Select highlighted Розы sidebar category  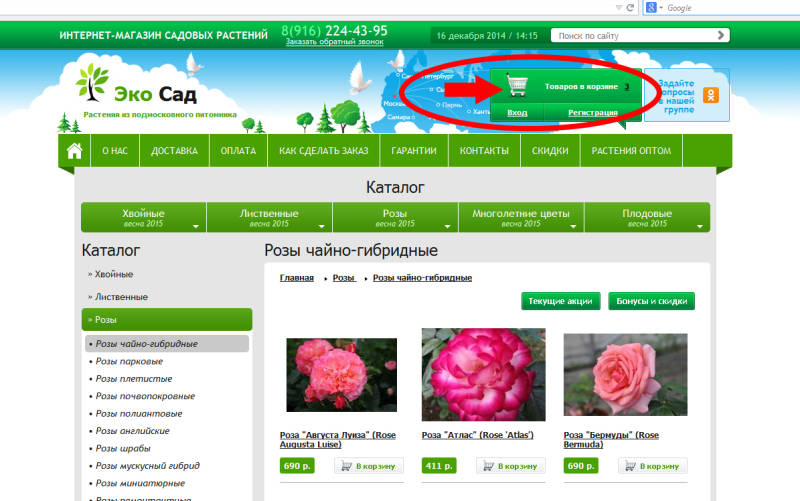(x=167, y=319)
